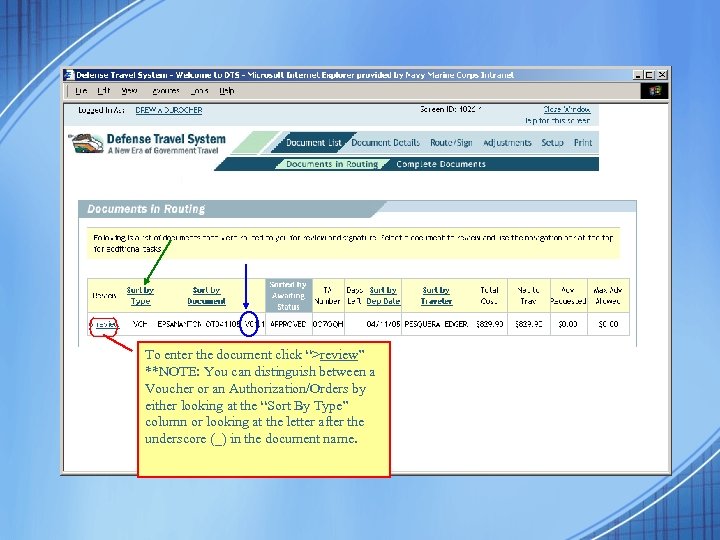Click the Screen ID text
Image resolution: width=720 pixels, height=540 pixels.
click(451, 109)
